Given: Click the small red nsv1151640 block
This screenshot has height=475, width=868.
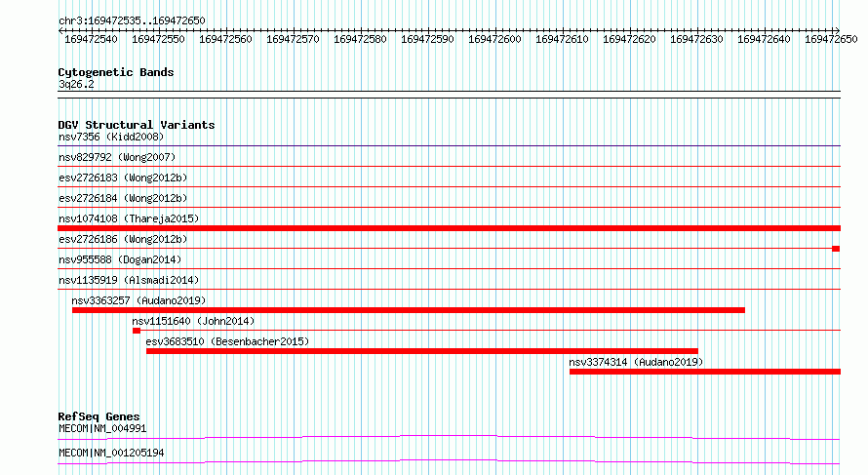Looking at the screenshot, I should (x=137, y=331).
